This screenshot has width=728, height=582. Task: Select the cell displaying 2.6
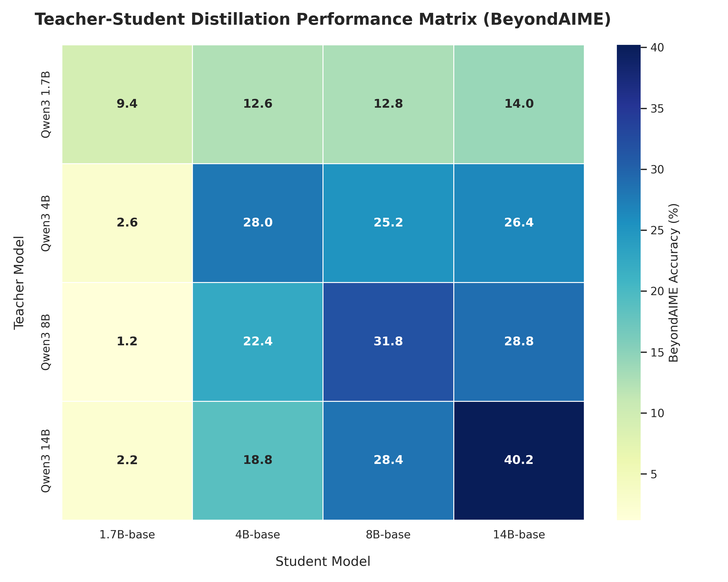pos(127,223)
